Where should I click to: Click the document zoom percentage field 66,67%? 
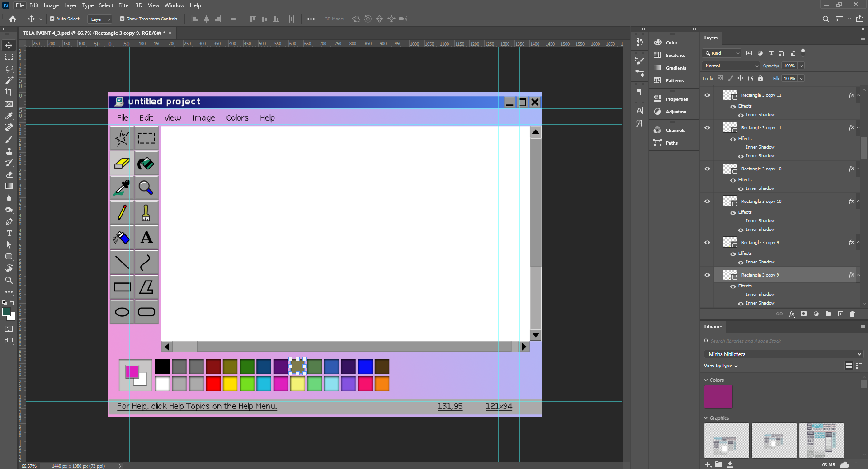tap(29, 466)
